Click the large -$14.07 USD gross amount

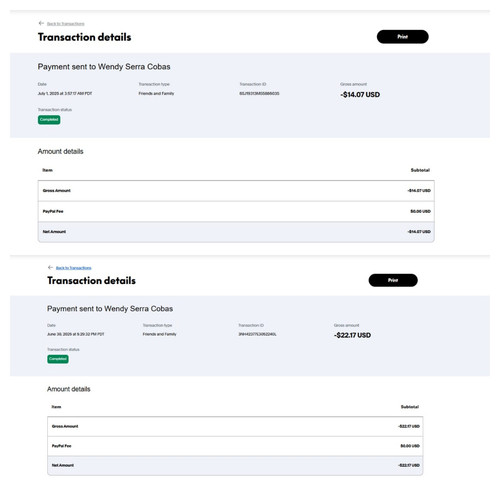click(x=360, y=95)
